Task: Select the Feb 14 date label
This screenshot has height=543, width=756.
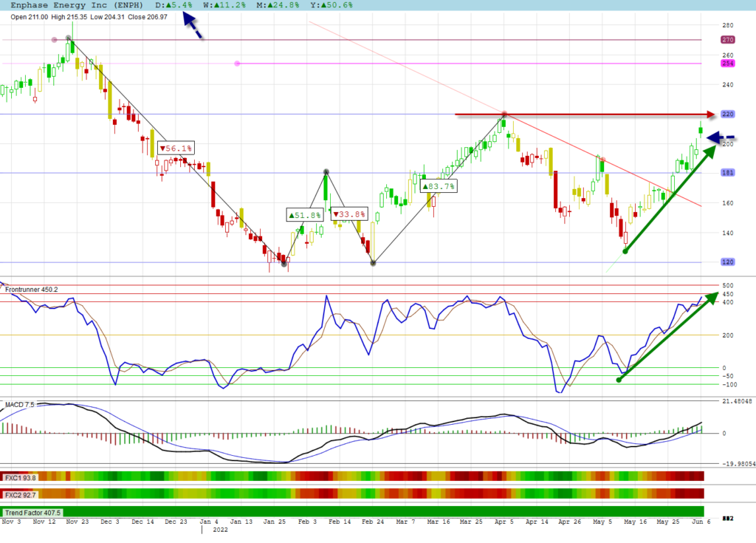Action: pos(340,522)
